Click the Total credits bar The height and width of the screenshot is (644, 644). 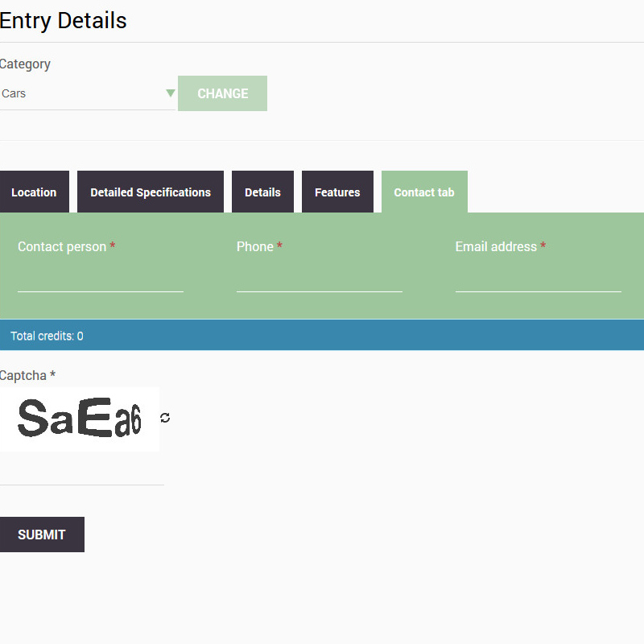pos(322,336)
